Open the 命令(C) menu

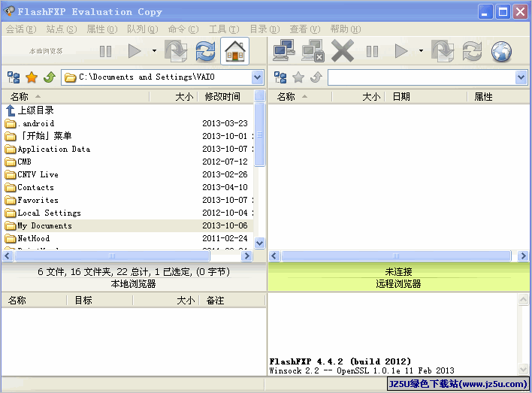click(183, 29)
